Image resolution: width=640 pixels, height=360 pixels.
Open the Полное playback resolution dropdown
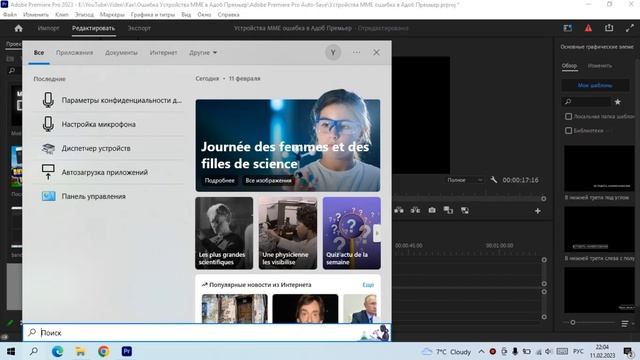click(x=464, y=180)
